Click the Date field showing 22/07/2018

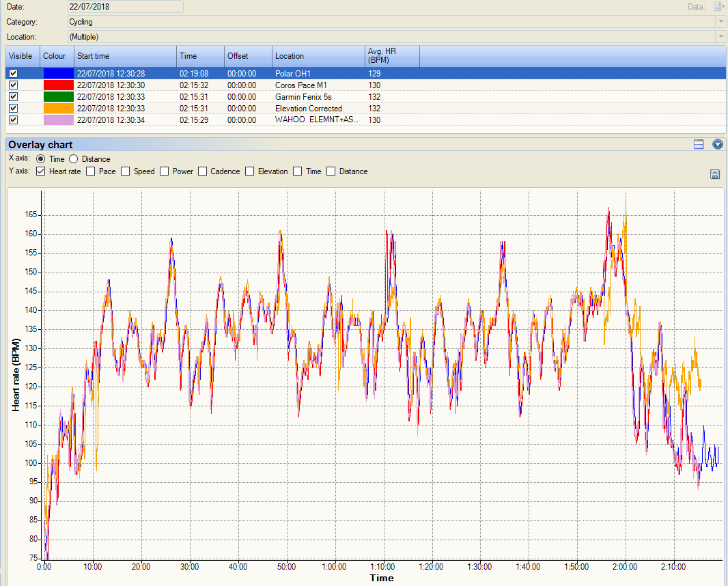click(x=125, y=7)
